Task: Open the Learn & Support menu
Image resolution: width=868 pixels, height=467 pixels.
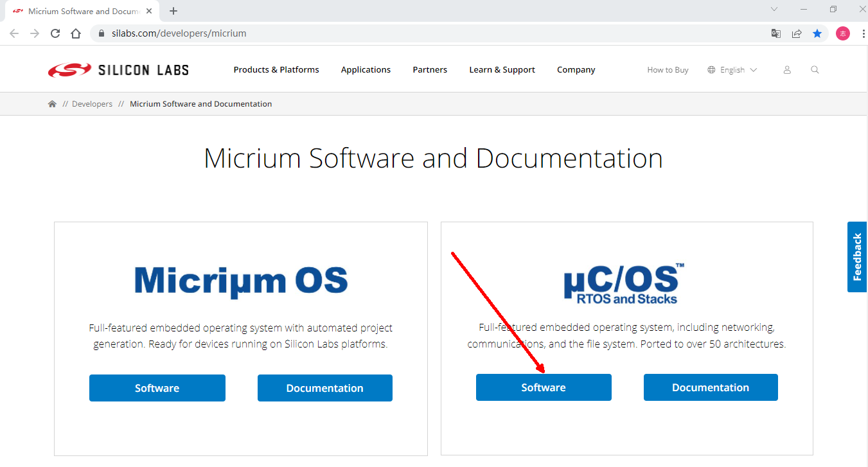Action: pyautogui.click(x=502, y=69)
